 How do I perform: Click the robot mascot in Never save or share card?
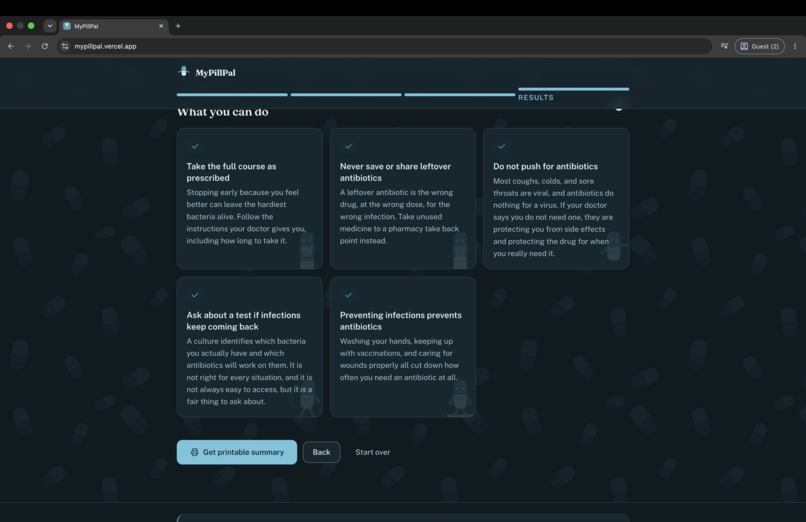460,251
